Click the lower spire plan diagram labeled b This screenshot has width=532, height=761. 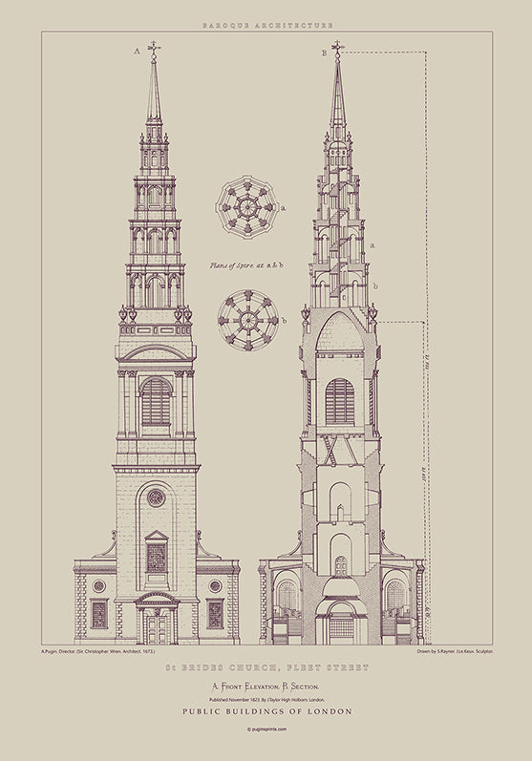pos(248,320)
